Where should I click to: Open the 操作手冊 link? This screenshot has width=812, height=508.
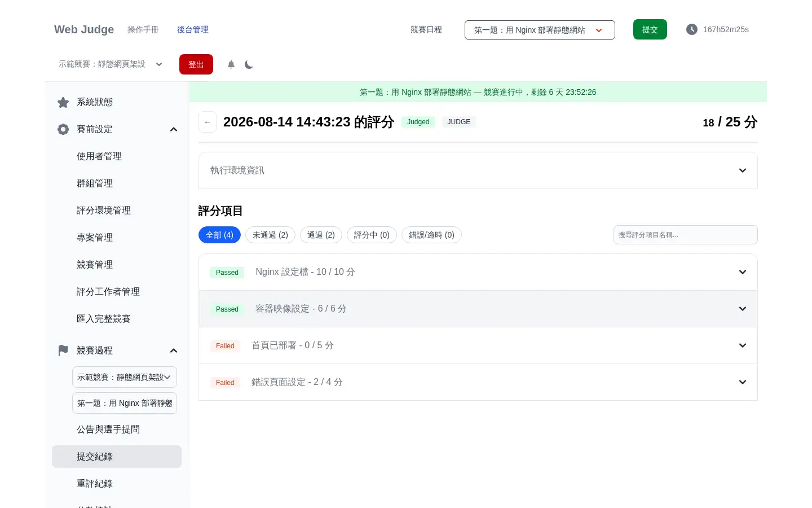point(143,29)
